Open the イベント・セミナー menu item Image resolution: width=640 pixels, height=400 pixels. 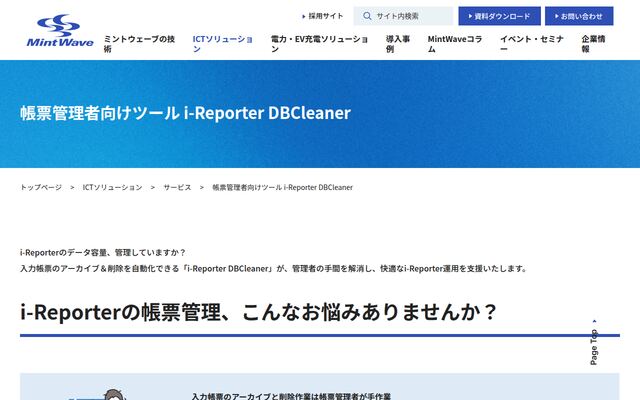pyautogui.click(x=532, y=44)
